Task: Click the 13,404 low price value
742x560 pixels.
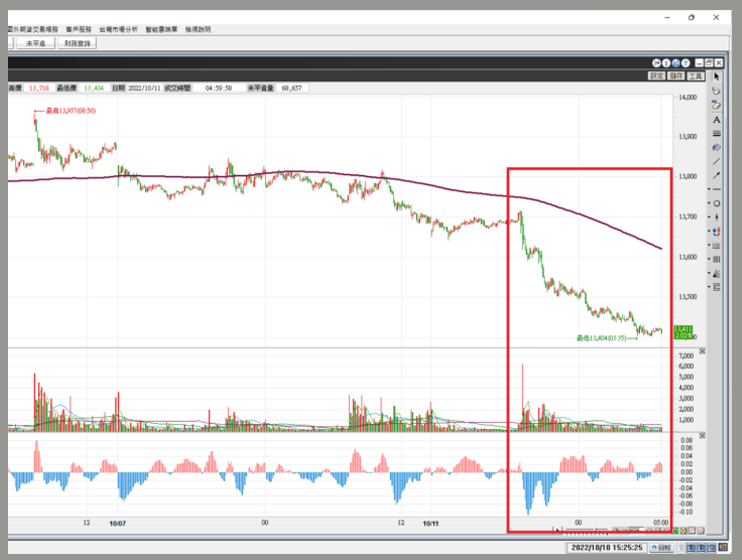Action: coord(94,88)
